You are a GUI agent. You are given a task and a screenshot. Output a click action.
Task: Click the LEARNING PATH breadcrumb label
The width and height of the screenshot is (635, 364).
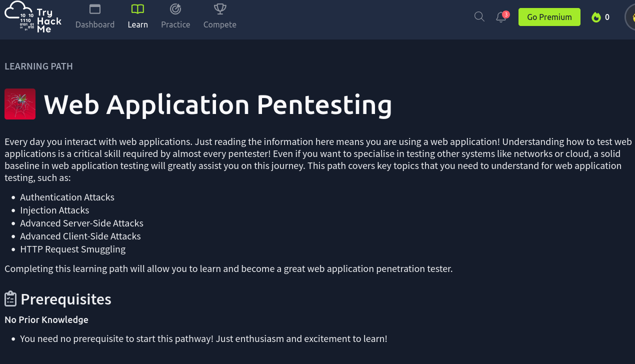click(38, 66)
